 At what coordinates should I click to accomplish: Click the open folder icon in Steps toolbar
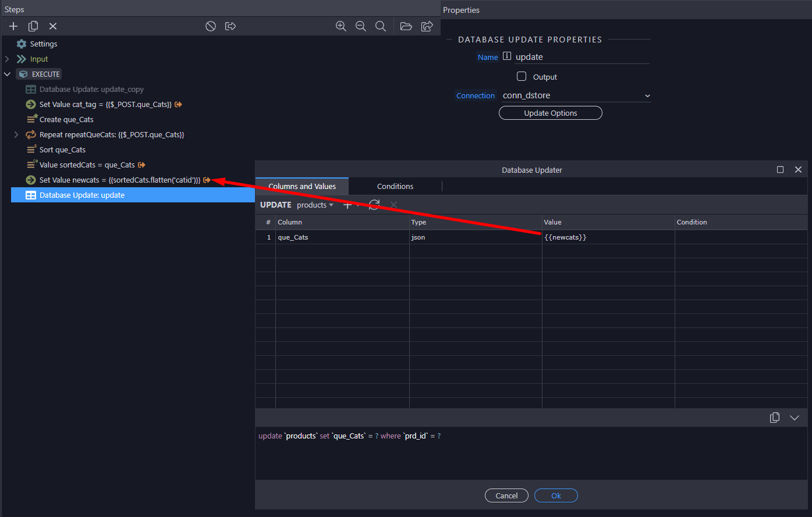pyautogui.click(x=406, y=26)
